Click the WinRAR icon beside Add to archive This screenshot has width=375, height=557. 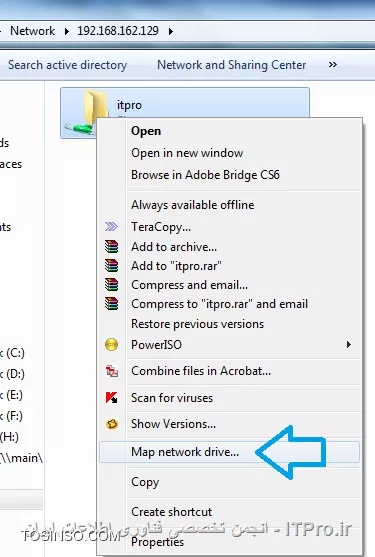coord(112,247)
